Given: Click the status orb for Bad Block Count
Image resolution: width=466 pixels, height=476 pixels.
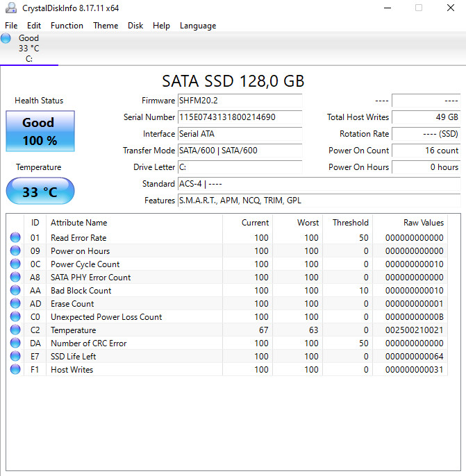Looking at the screenshot, I should click(15, 291).
